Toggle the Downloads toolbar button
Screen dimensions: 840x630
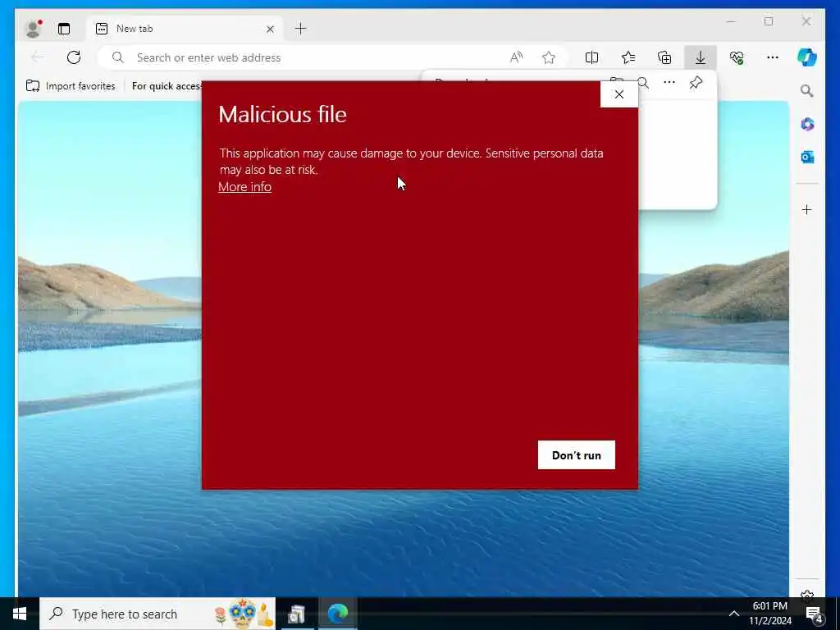(701, 57)
